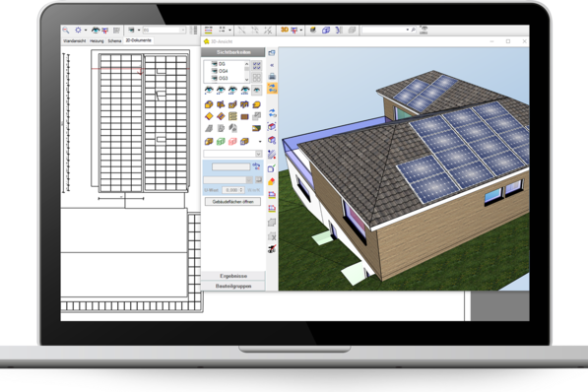Open the arrow right of the 3D filter icon
Screen dimensions: 588x392
301,30
